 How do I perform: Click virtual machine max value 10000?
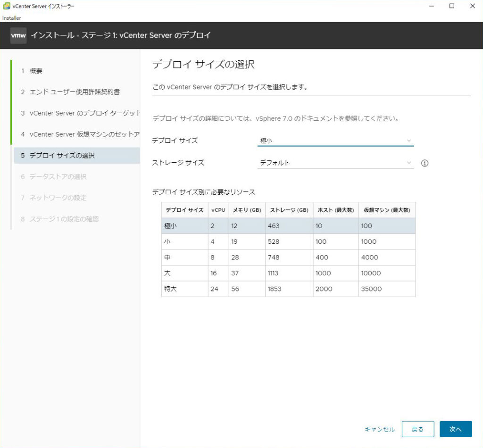pos(371,273)
